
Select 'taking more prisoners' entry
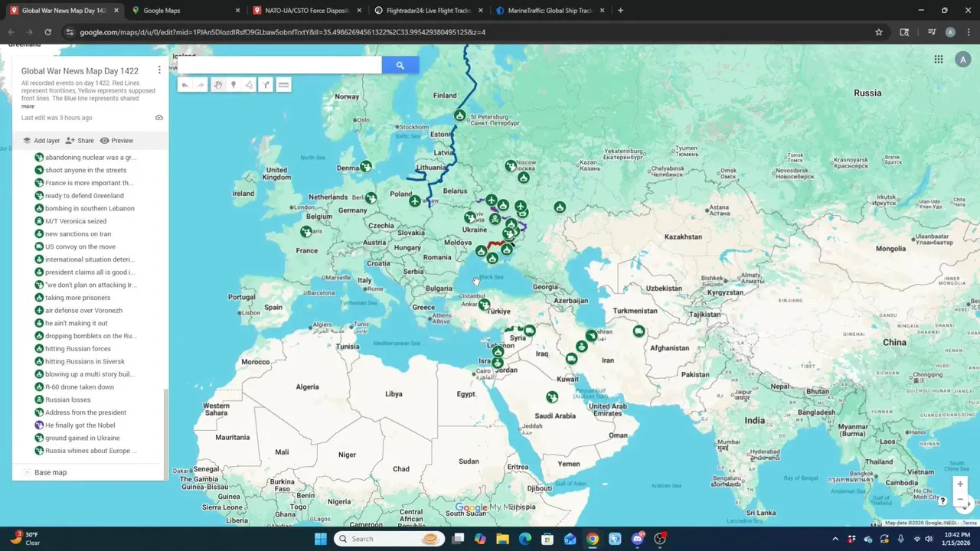77,298
